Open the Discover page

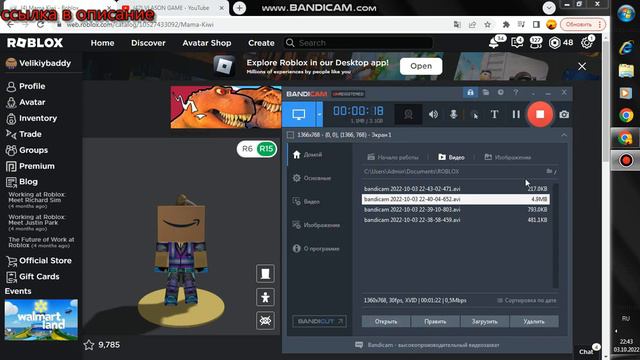coord(148,43)
